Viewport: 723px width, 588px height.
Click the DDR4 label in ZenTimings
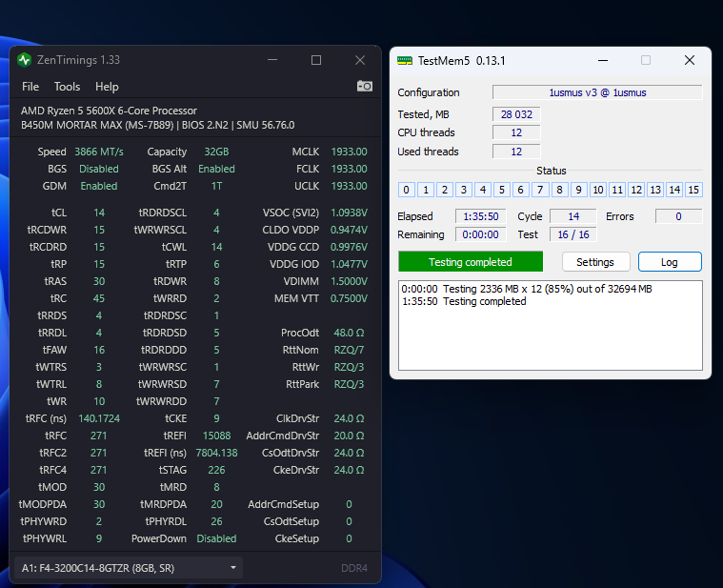[x=354, y=568]
